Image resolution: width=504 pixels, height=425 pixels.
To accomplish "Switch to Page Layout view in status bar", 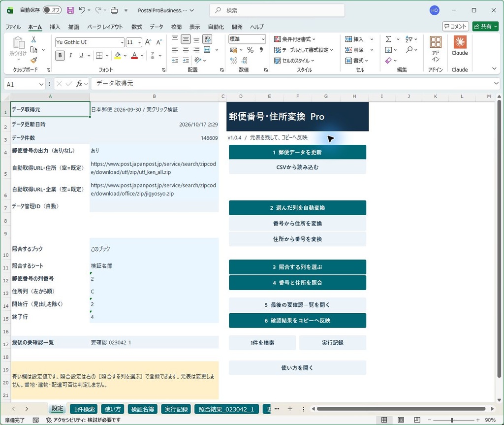I will click(401, 420).
